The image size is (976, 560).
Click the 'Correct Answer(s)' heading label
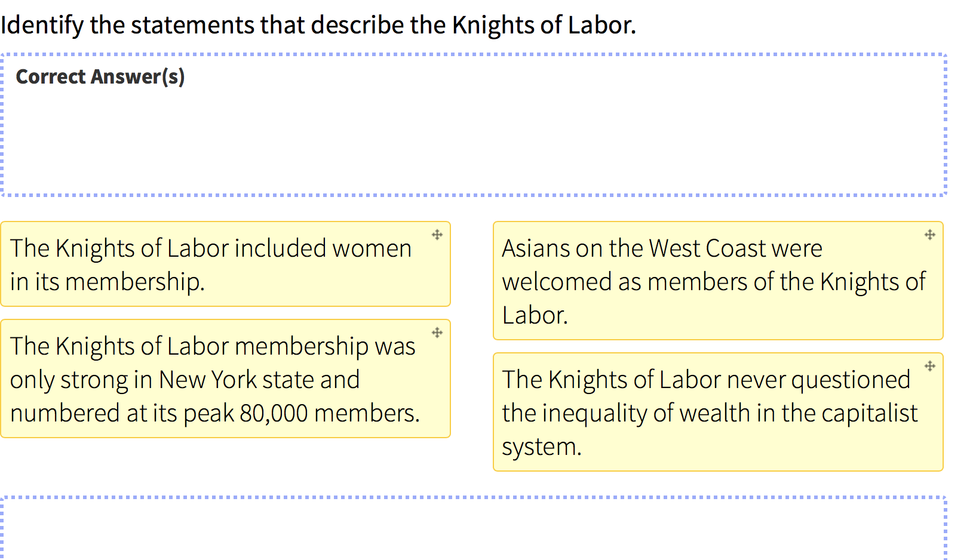tap(100, 77)
